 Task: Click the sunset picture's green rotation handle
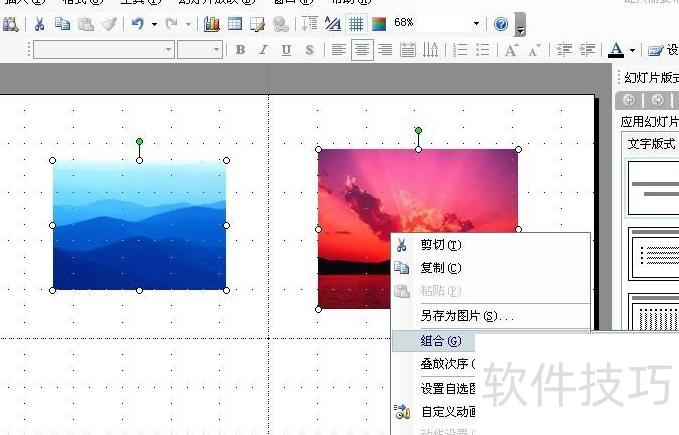pyautogui.click(x=418, y=130)
